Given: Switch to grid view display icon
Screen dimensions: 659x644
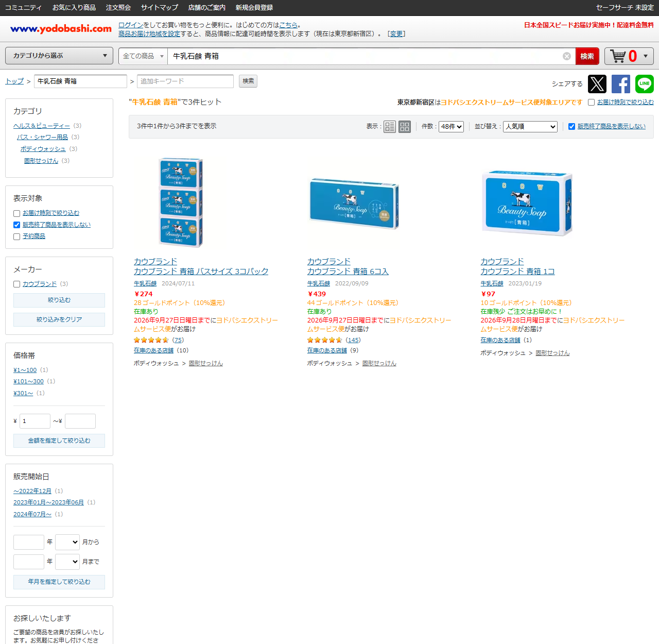Looking at the screenshot, I should point(405,126).
